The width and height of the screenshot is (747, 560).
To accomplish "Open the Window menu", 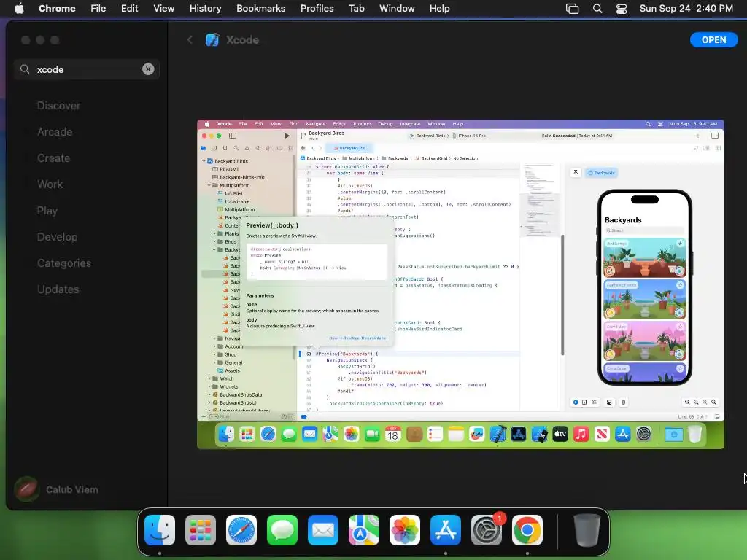I will 397,8.
